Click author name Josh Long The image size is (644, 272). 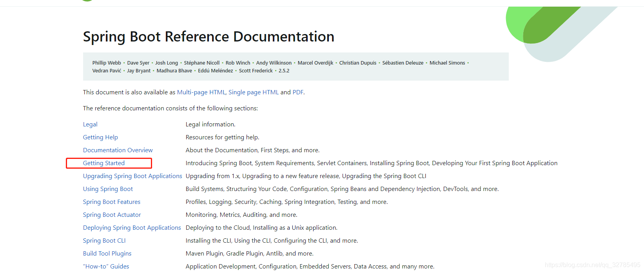click(x=167, y=63)
